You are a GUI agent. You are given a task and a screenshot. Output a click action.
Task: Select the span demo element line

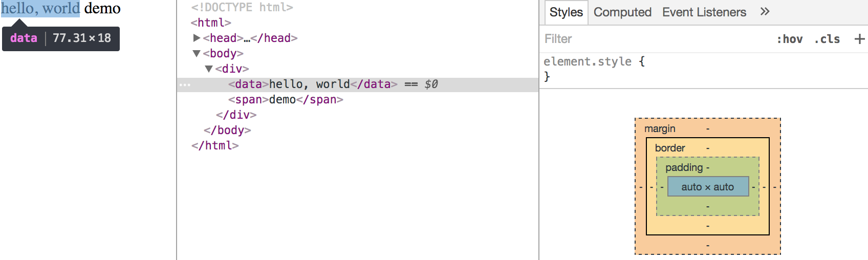click(286, 99)
